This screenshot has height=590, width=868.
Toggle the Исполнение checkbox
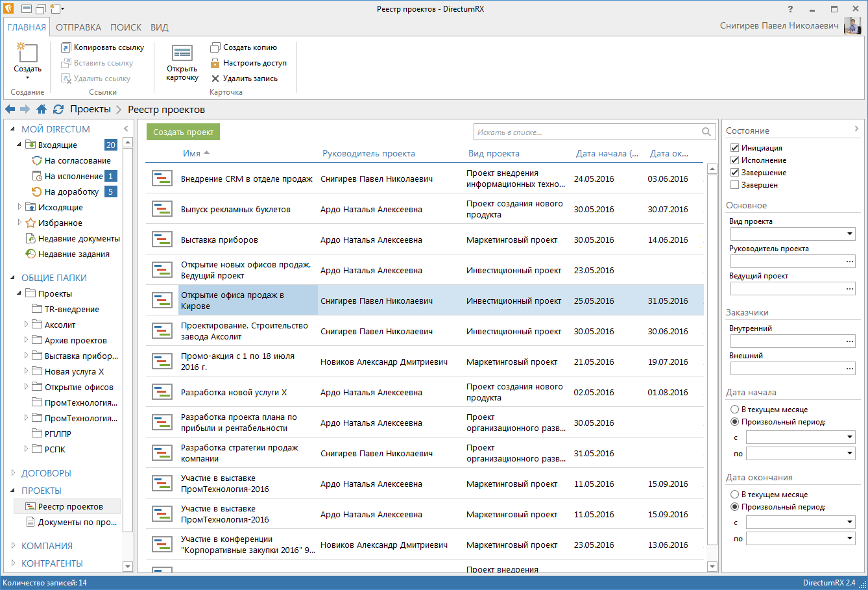[x=735, y=160]
